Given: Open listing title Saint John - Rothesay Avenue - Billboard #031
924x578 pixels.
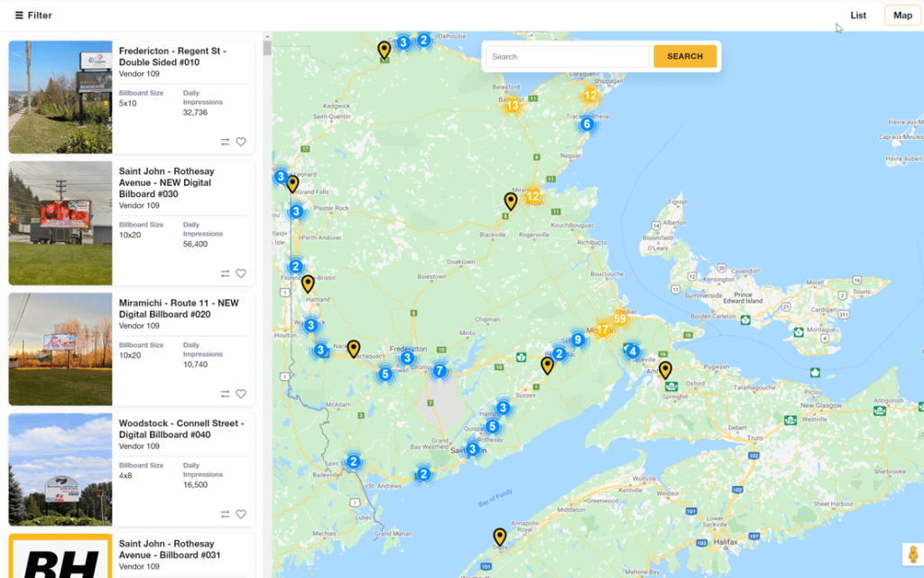Looking at the screenshot, I should click(x=170, y=549).
